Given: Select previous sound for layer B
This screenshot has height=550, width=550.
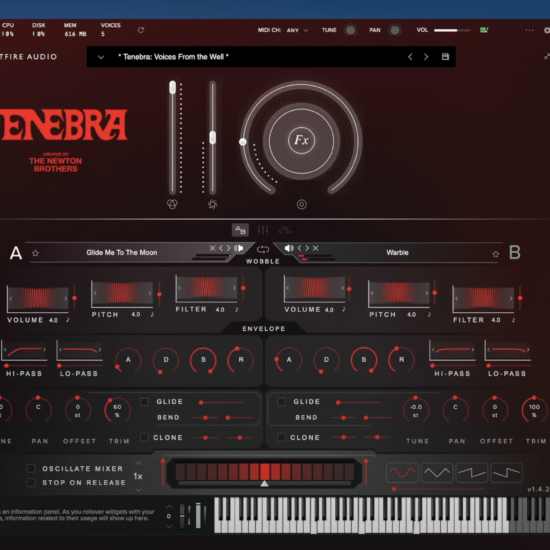Looking at the screenshot, I should (300, 248).
